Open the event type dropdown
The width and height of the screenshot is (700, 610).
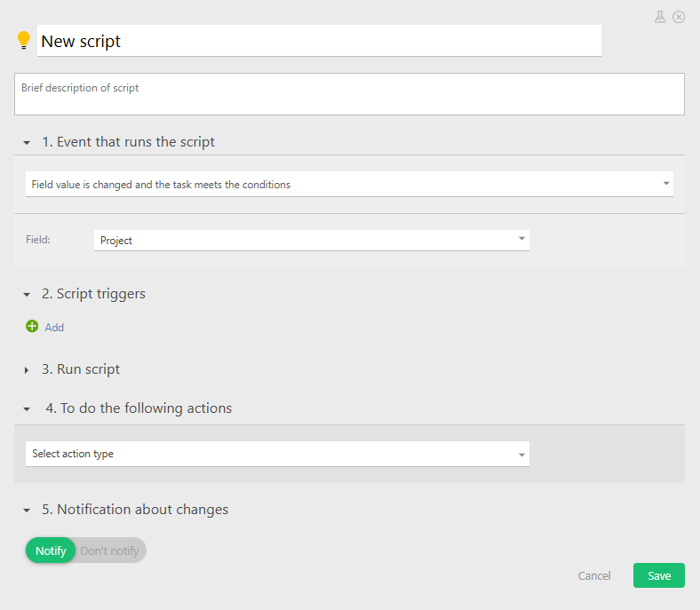349,184
